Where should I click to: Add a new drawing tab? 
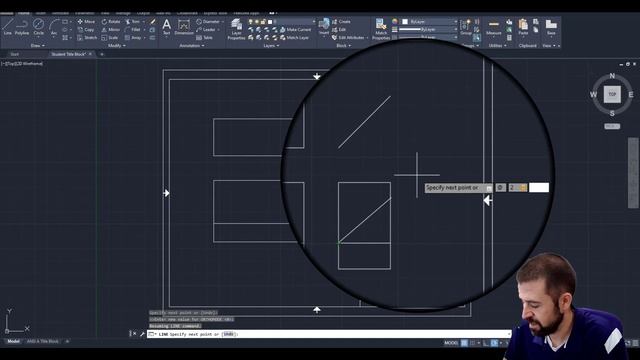pyautogui.click(x=102, y=54)
